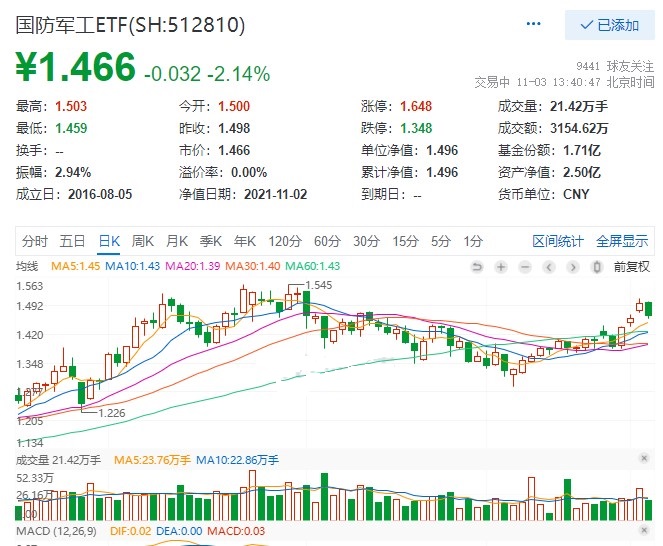663x546 pixels.
Task: Close the 成交量 volume indicator panel
Action: (644, 458)
